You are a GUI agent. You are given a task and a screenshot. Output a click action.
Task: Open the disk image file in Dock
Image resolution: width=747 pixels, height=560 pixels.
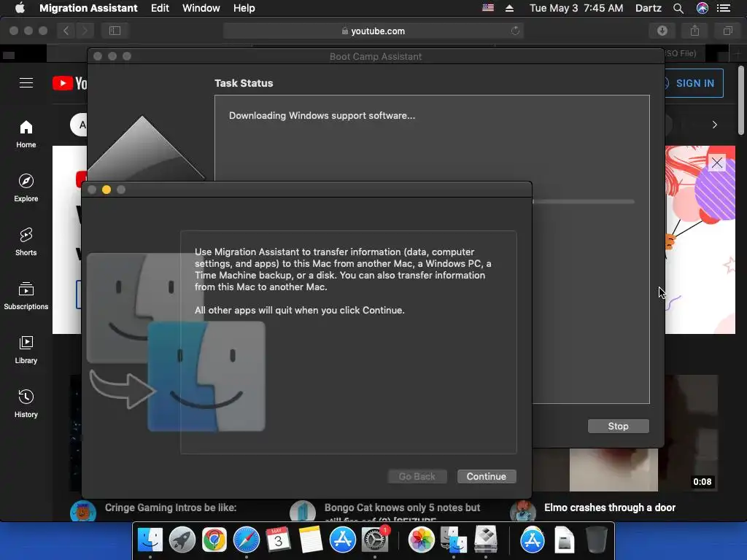564,540
